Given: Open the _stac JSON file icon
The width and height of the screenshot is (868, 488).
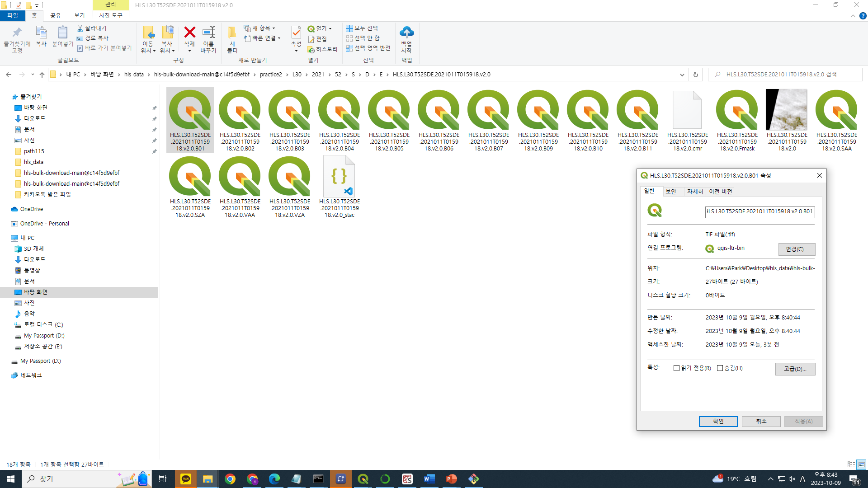Looking at the screenshot, I should click(339, 177).
